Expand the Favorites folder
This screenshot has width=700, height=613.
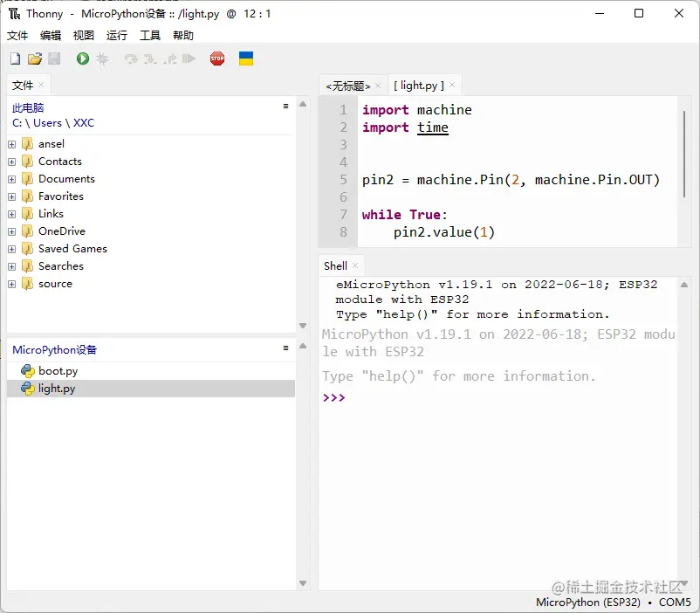[12, 196]
